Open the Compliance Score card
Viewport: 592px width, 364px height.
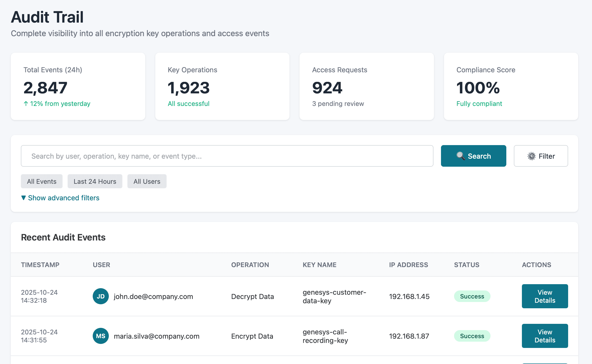(x=511, y=86)
